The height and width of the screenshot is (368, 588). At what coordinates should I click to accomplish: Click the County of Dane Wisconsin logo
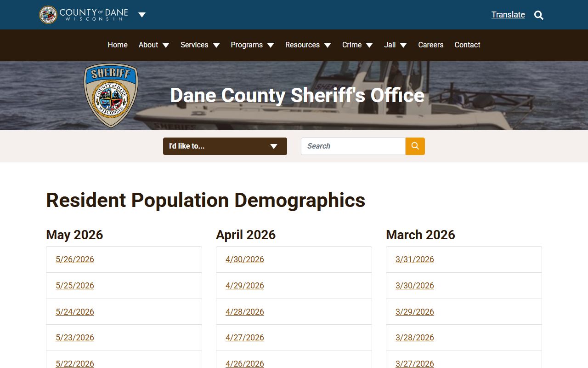point(84,15)
